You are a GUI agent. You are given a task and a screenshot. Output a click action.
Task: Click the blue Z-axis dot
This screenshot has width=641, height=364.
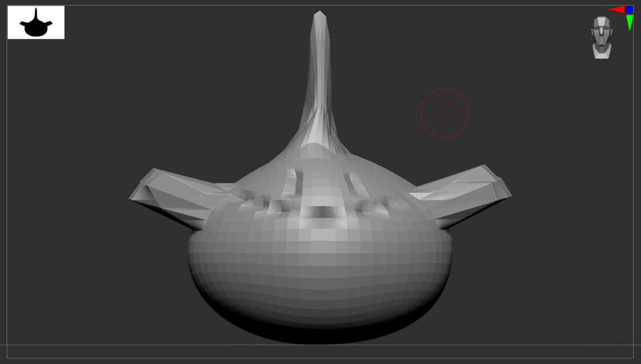point(629,9)
